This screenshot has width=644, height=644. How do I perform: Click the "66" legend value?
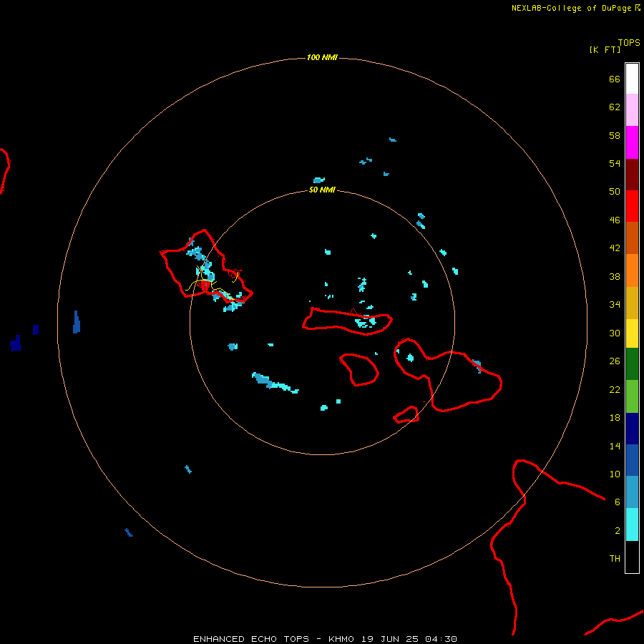[x=615, y=79]
